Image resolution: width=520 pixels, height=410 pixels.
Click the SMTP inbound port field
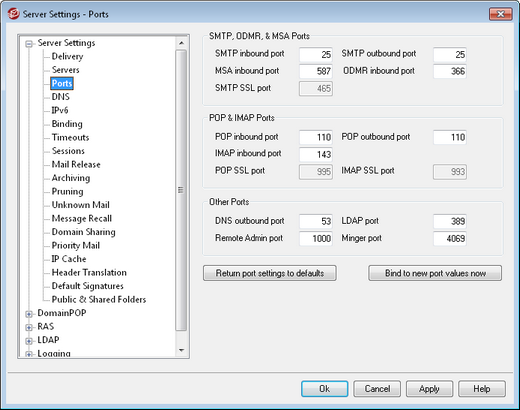tap(316, 54)
